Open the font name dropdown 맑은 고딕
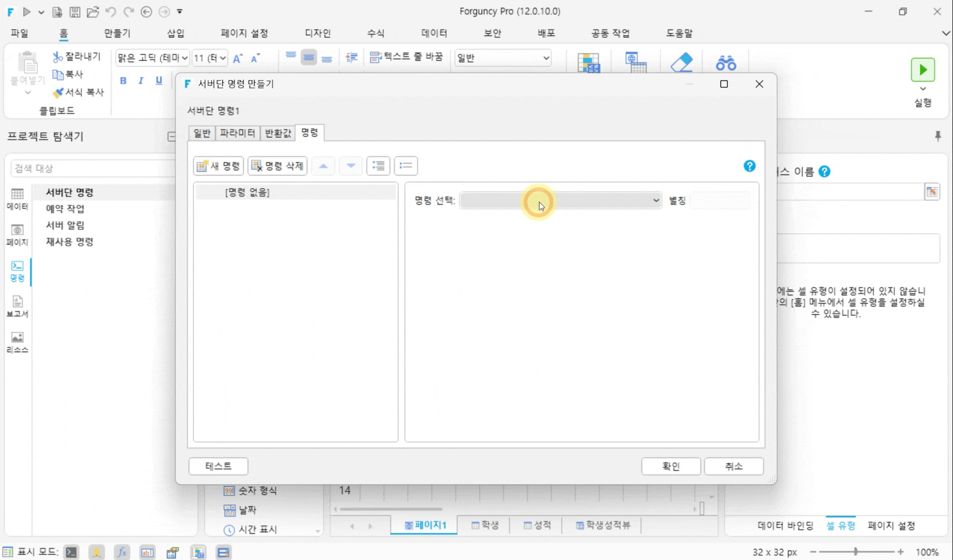953x560 pixels. point(152,58)
